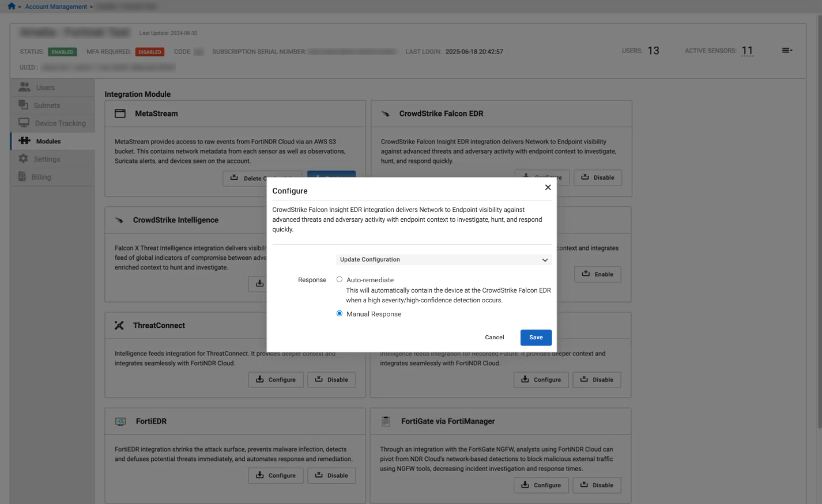Disable the FortiEDR integration
This screenshot has height=504, width=822.
331,475
